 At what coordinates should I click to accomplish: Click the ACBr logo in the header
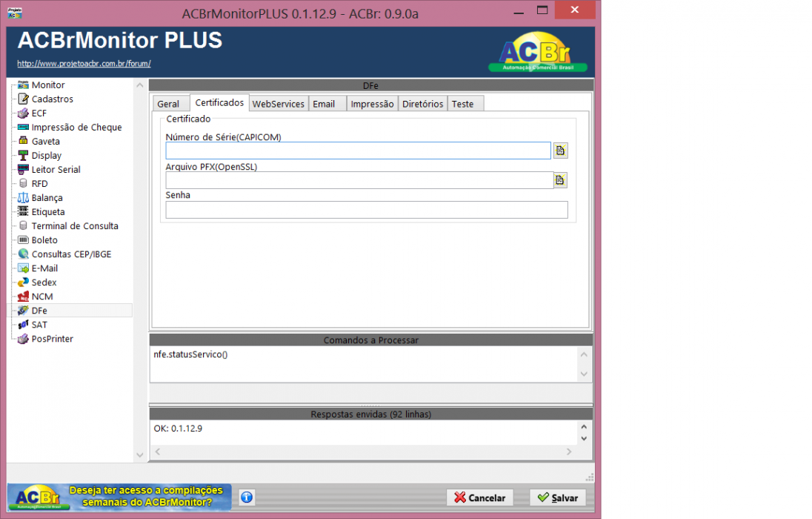coord(538,52)
